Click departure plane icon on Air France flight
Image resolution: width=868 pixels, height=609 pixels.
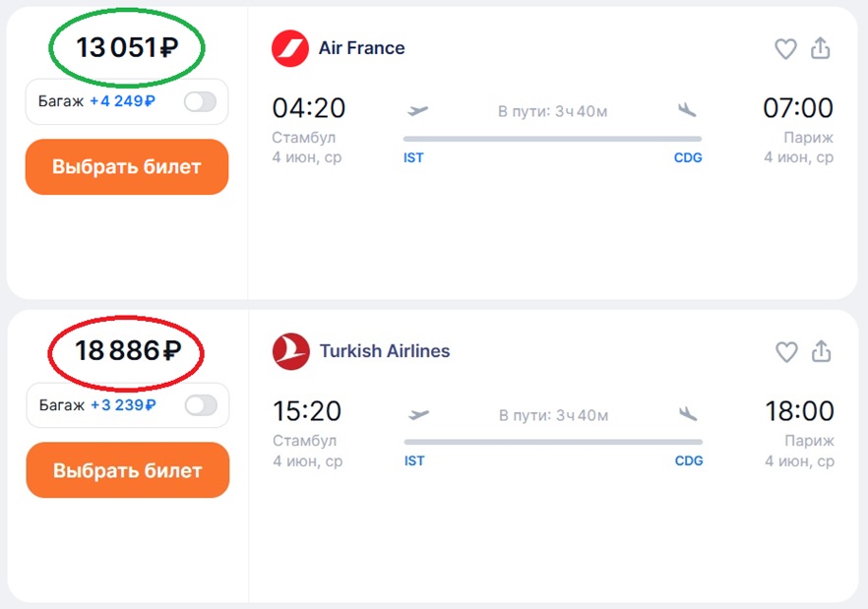click(417, 111)
